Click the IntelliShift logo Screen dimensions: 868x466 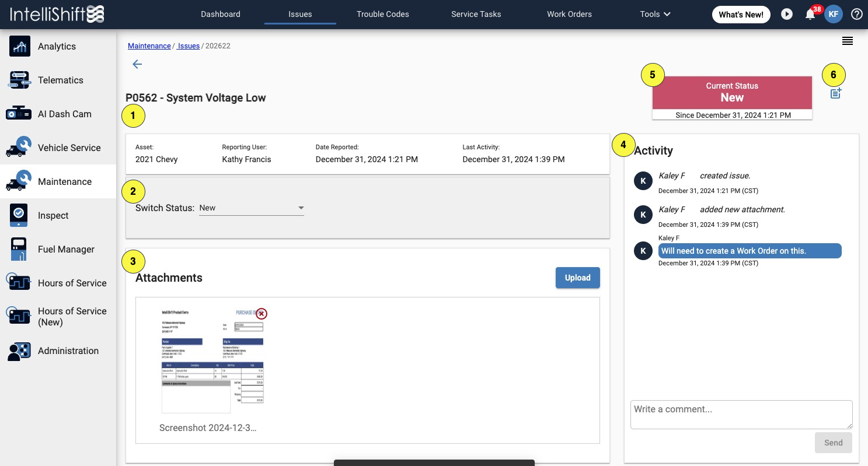click(x=56, y=14)
